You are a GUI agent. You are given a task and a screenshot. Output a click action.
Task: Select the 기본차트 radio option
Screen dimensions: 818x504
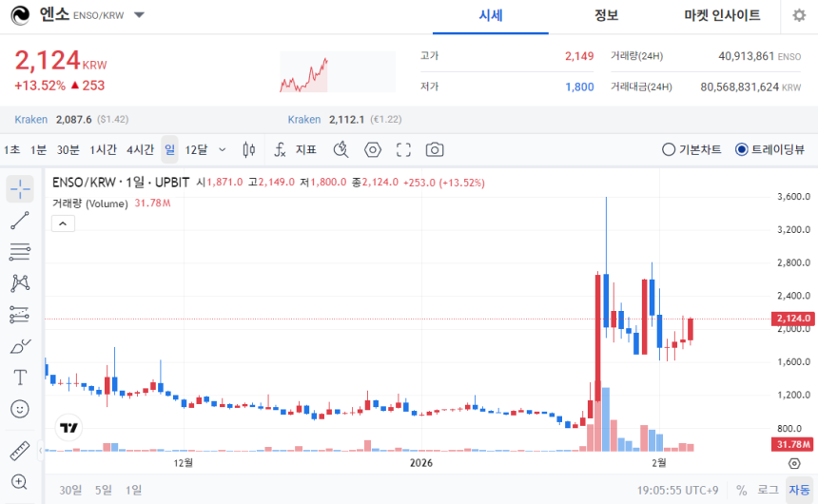coord(691,149)
